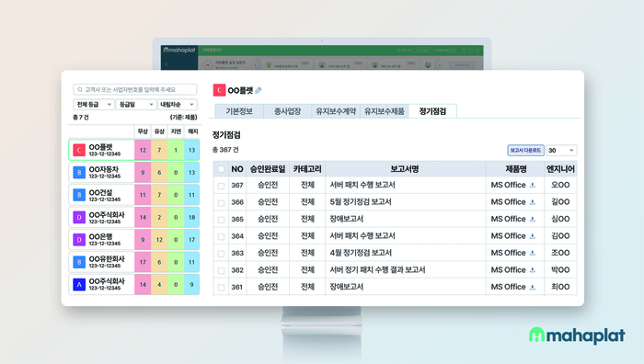Check the box for report 366
The height and width of the screenshot is (364, 644).
(222, 203)
